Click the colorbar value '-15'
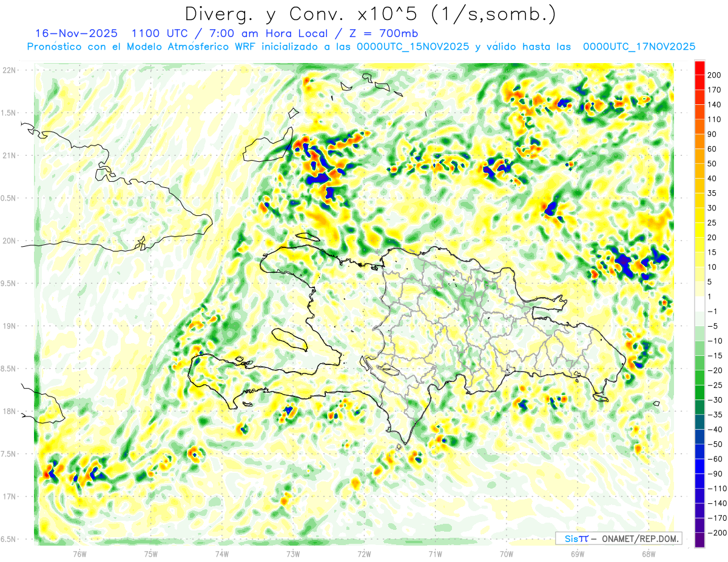 [716, 355]
